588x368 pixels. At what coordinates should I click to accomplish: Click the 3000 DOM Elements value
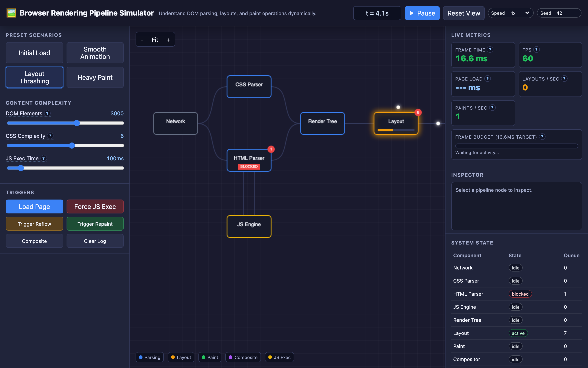(x=117, y=113)
